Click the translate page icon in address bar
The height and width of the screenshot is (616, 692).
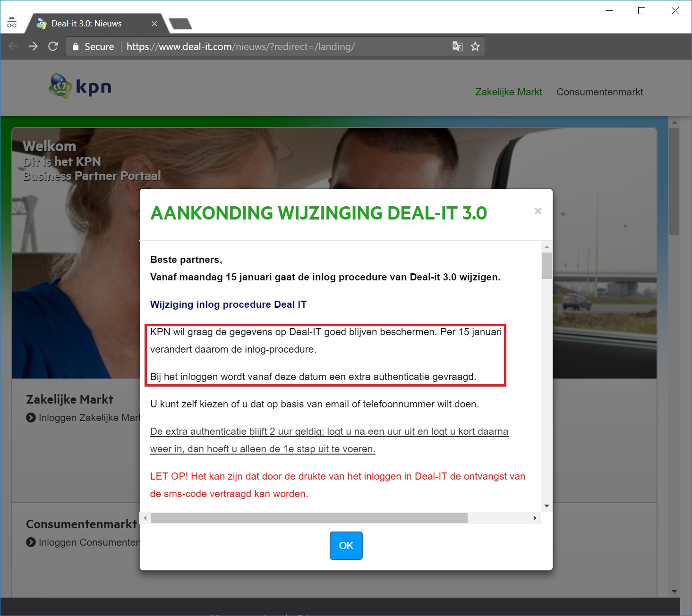coord(457,46)
